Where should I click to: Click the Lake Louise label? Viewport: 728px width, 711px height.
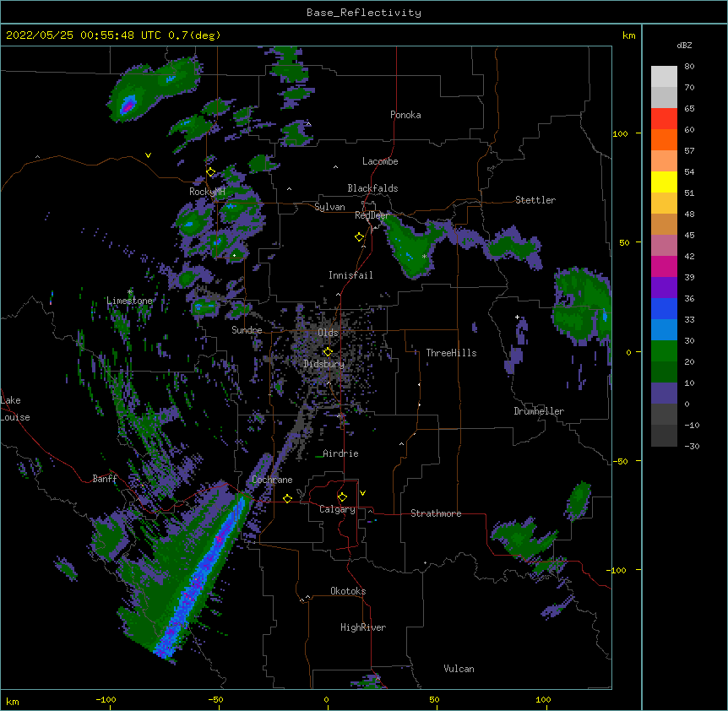coord(15,409)
